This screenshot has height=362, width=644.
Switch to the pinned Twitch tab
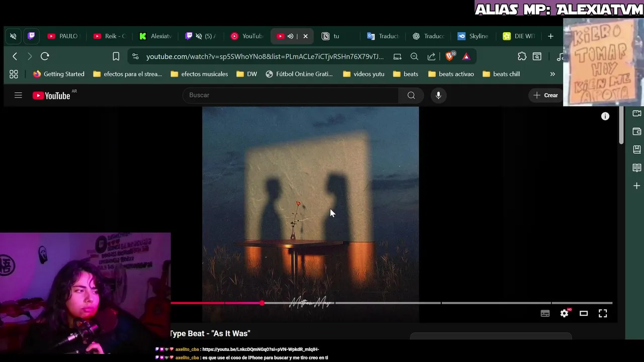(31, 36)
